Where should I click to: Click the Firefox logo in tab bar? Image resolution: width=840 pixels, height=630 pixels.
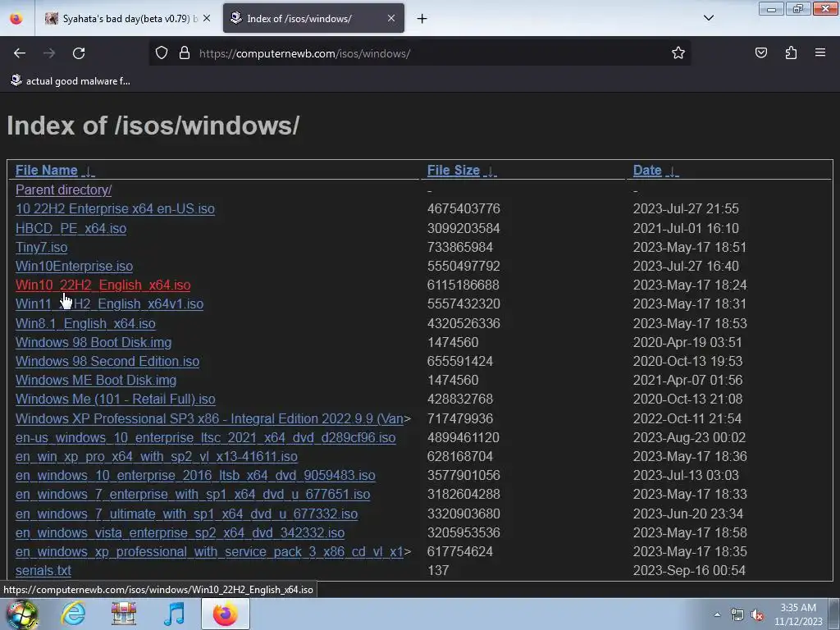(16, 19)
